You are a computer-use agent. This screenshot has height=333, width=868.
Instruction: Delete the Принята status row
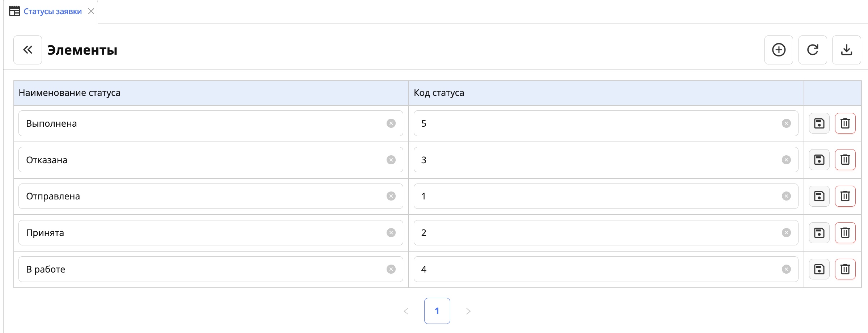coord(845,232)
